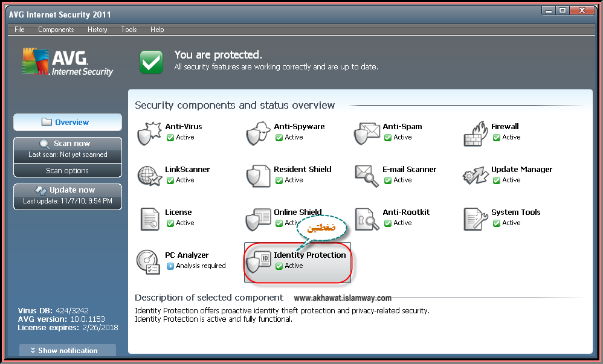Select the PC Analyzer gauge icon
This screenshot has width=603, height=364.
pos(148,262)
